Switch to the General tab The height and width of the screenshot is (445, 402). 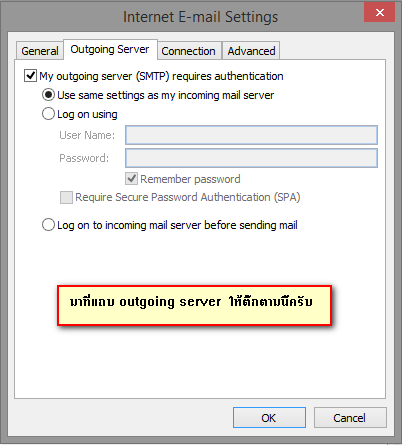[40, 51]
